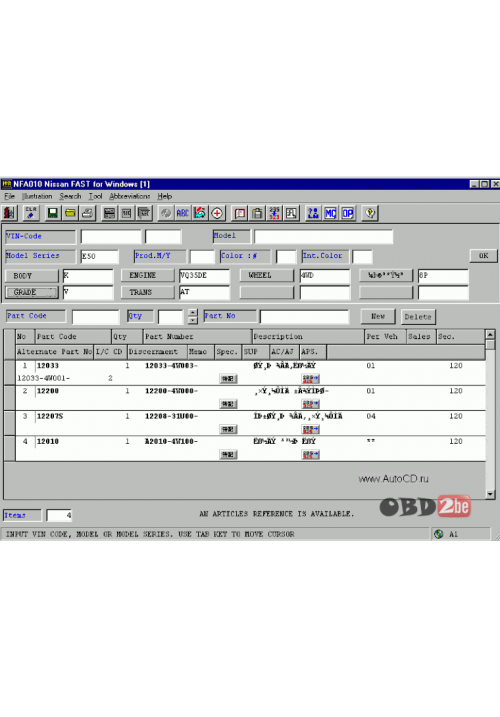Click the Delete button
The height and width of the screenshot is (717, 500).
coord(418,316)
